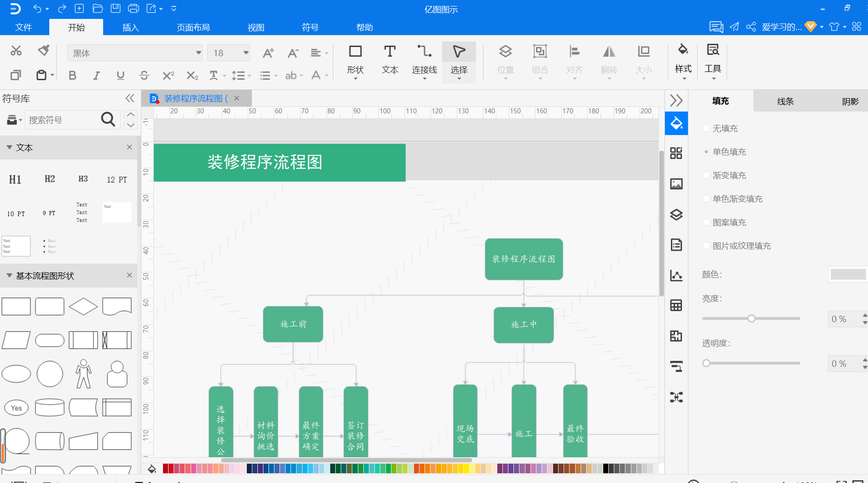
Task: Toggle Bold text formatting
Action: (x=72, y=75)
